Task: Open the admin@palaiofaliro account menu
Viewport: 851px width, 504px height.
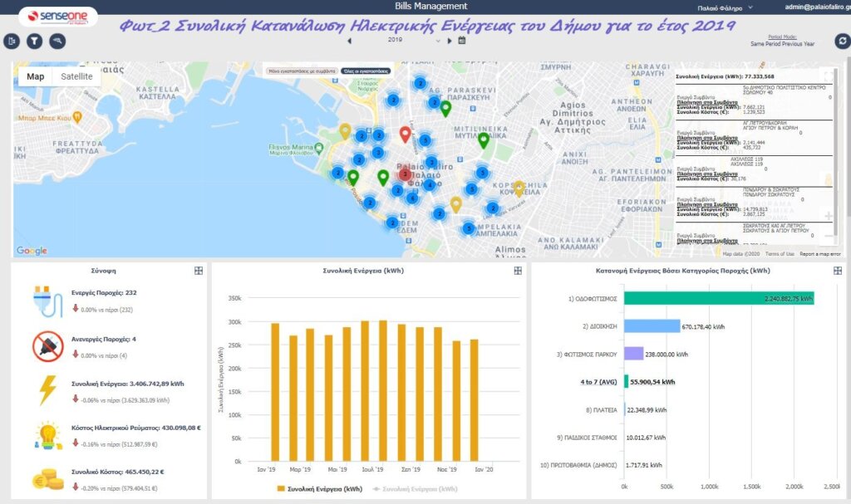Action: 818,7
